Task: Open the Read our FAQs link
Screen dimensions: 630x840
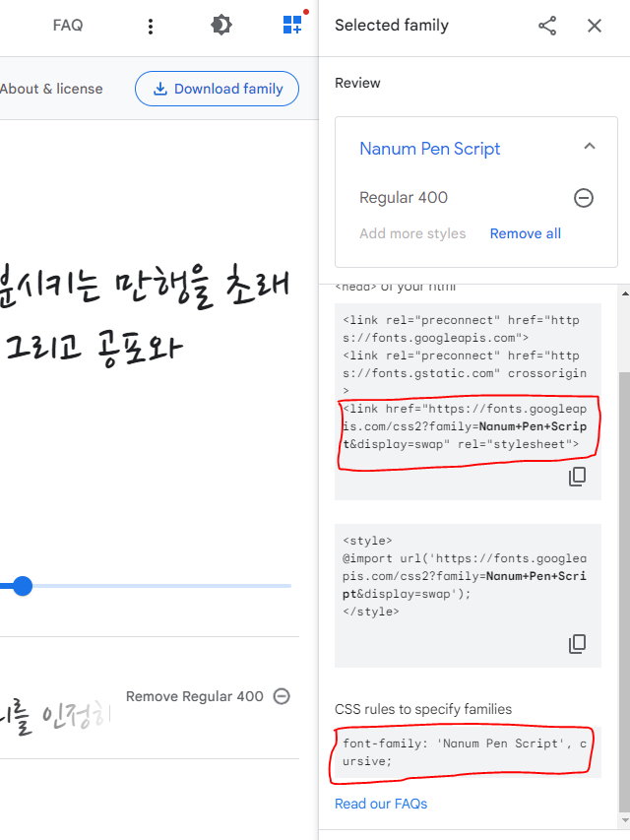Action: coord(381,804)
